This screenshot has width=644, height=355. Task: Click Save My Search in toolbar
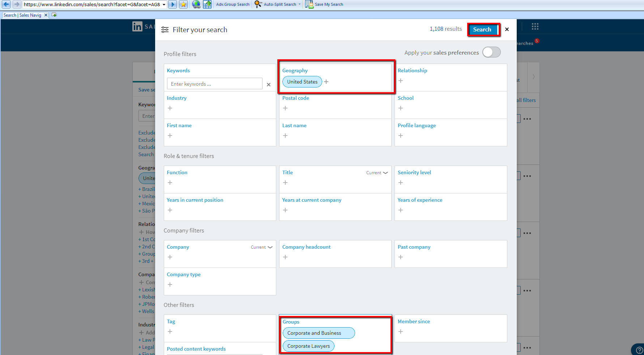[x=324, y=4]
